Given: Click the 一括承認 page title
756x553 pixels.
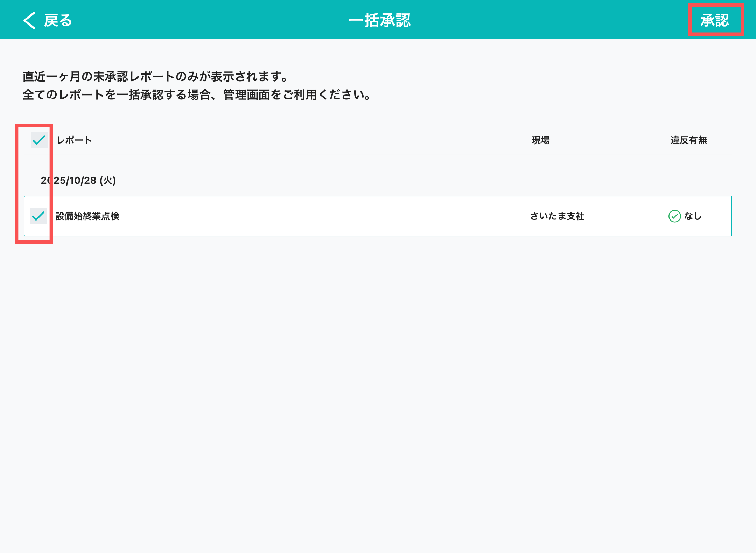Looking at the screenshot, I should [379, 20].
